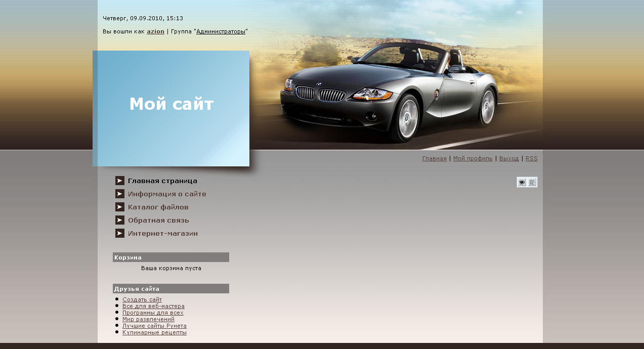
Task: Follow the Создать сайт link
Action: [x=142, y=299]
